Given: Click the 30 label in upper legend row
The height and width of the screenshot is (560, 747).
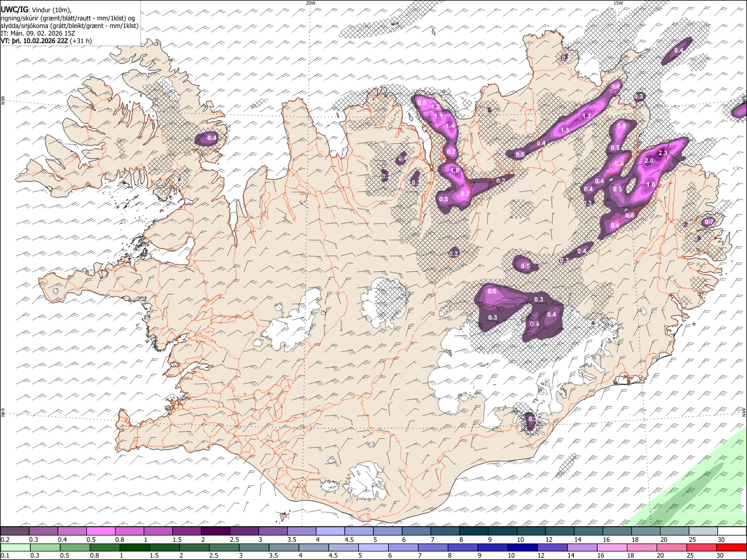Looking at the screenshot, I should tap(721, 540).
